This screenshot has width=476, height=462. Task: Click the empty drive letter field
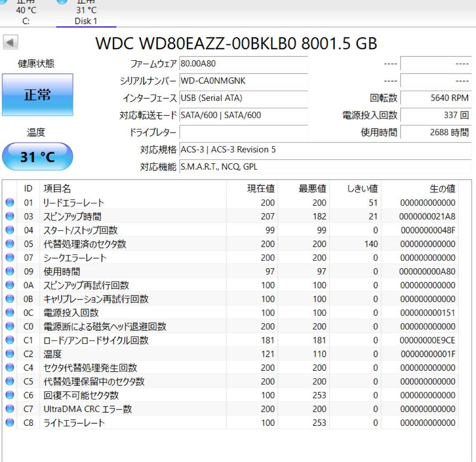[x=243, y=132]
